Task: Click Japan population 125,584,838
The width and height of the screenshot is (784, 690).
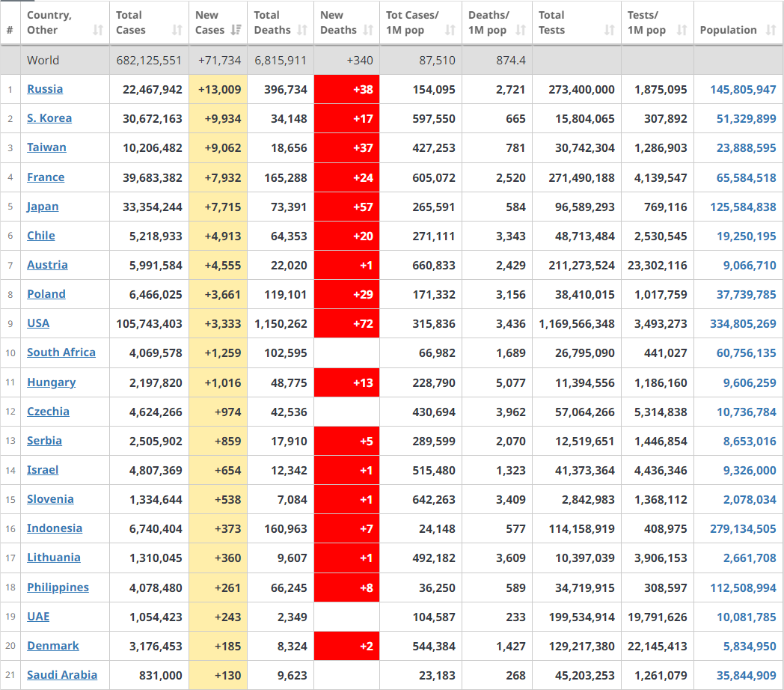Action: (743, 207)
